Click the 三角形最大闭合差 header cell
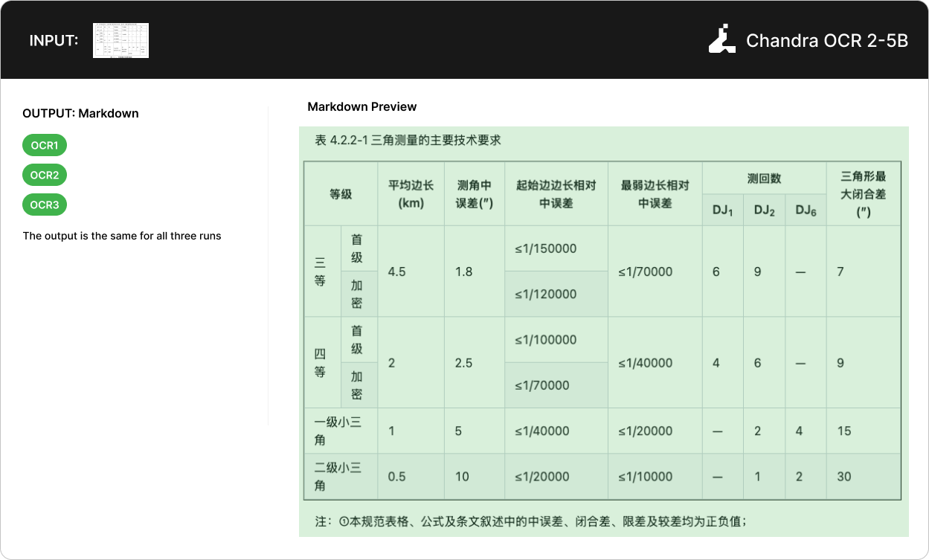This screenshot has height=560, width=929. point(863,194)
